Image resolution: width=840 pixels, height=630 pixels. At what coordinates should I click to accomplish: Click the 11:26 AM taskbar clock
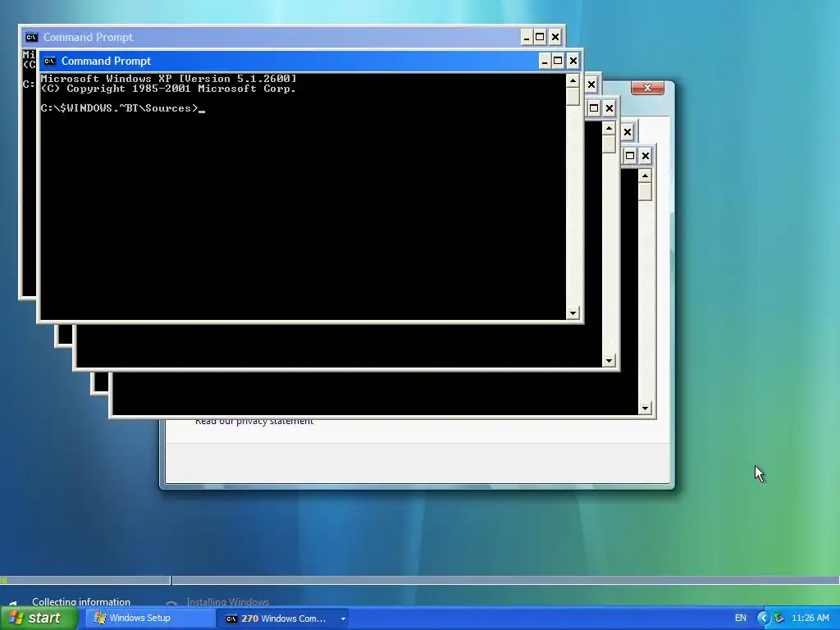810,619
